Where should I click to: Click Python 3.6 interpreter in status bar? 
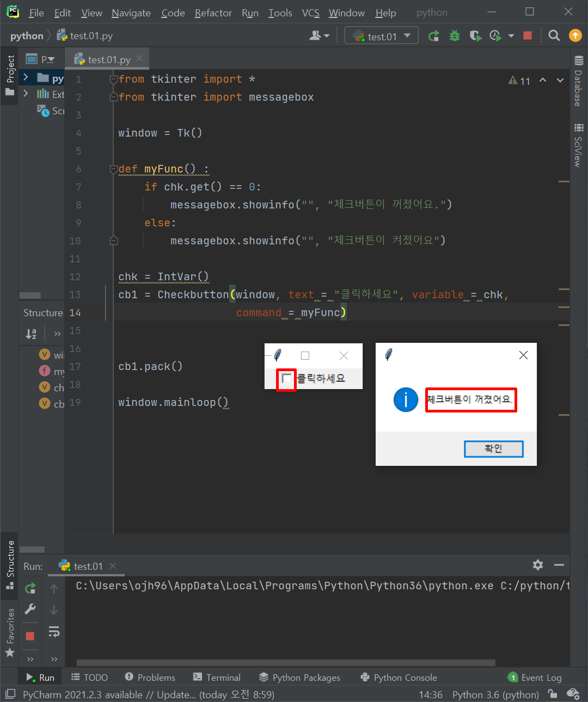[495, 695]
